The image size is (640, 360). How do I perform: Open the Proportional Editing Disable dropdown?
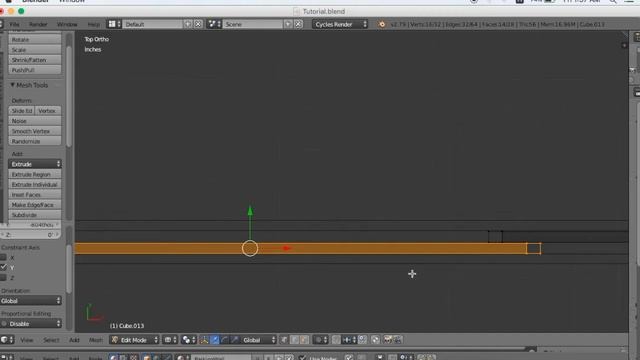click(31, 324)
